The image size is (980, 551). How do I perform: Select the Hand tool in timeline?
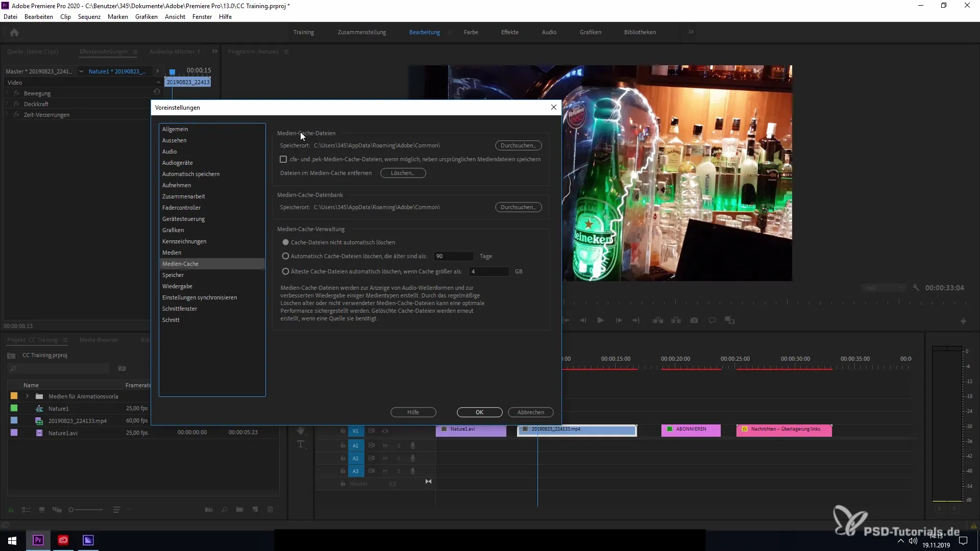coord(301,431)
